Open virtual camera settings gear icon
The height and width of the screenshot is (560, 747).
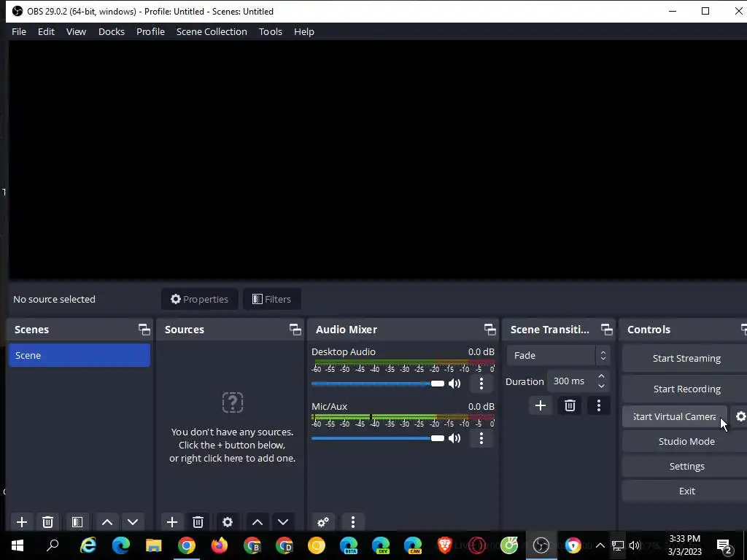click(x=740, y=416)
